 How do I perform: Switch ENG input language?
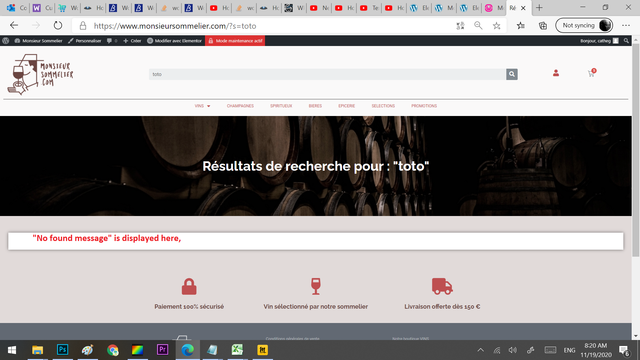coord(569,350)
